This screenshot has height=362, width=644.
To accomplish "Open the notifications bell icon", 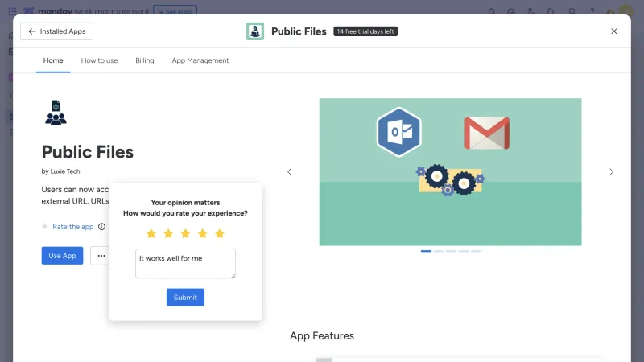I will pyautogui.click(x=491, y=11).
